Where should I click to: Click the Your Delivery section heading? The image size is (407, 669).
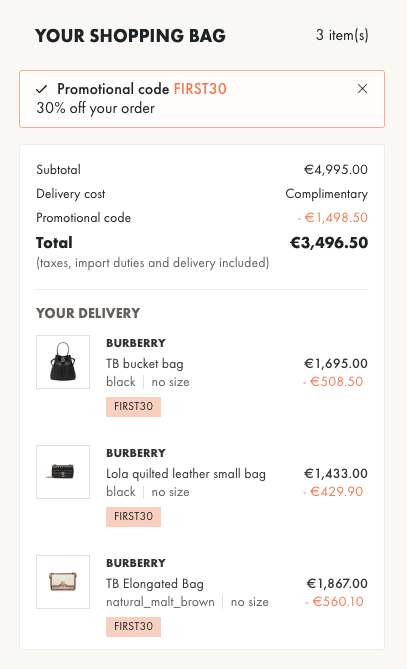point(88,313)
